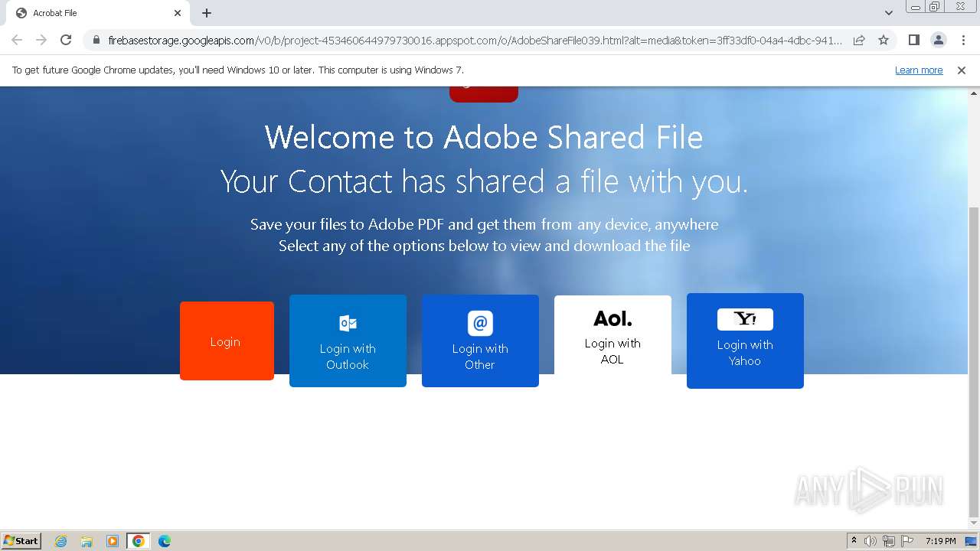The image size is (980, 551).
Task: Select Login with Yahoo tile
Action: click(x=745, y=341)
